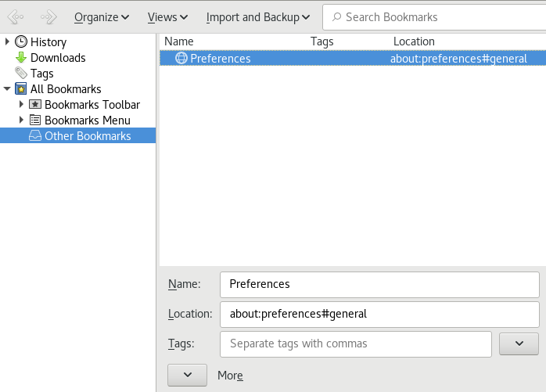Viewport: 546px width, 392px height.
Task: Click the Bookmarks Toolbar star icon
Action: point(35,105)
